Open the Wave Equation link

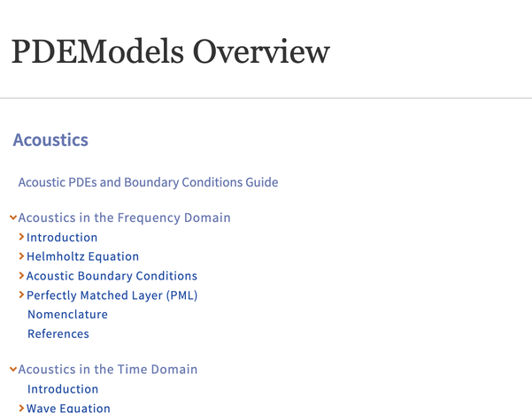[x=68, y=408]
